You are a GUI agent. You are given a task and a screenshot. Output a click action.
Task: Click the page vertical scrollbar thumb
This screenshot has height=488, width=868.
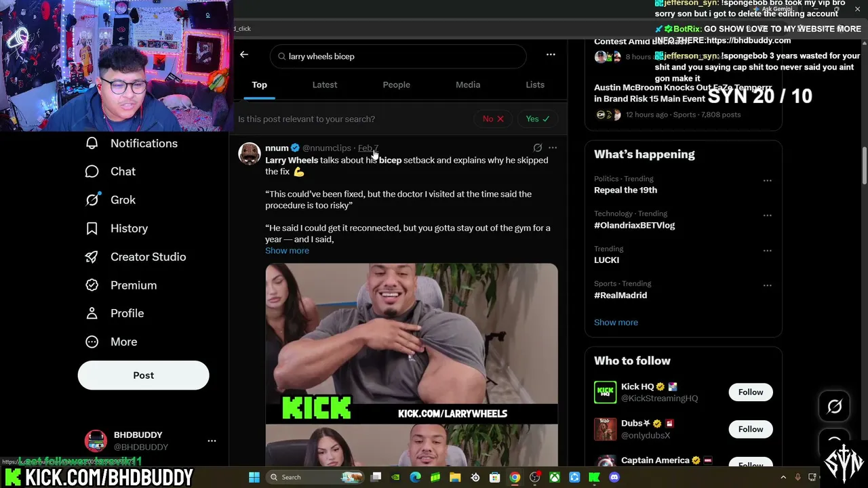tap(864, 164)
